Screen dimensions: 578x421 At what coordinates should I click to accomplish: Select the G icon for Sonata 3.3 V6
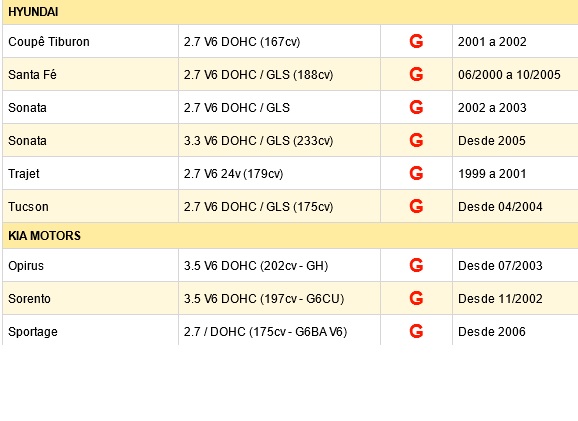tap(416, 140)
